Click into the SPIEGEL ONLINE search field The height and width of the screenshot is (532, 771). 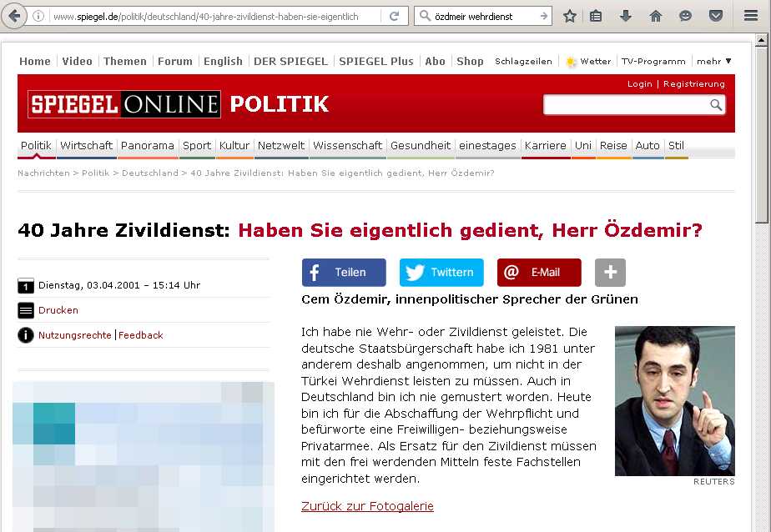[x=626, y=105]
